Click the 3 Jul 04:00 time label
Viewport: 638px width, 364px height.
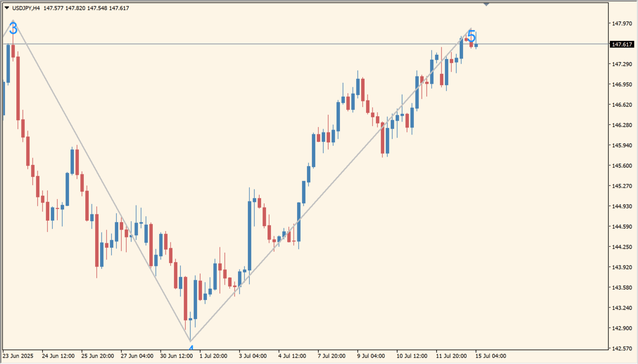[253, 356]
